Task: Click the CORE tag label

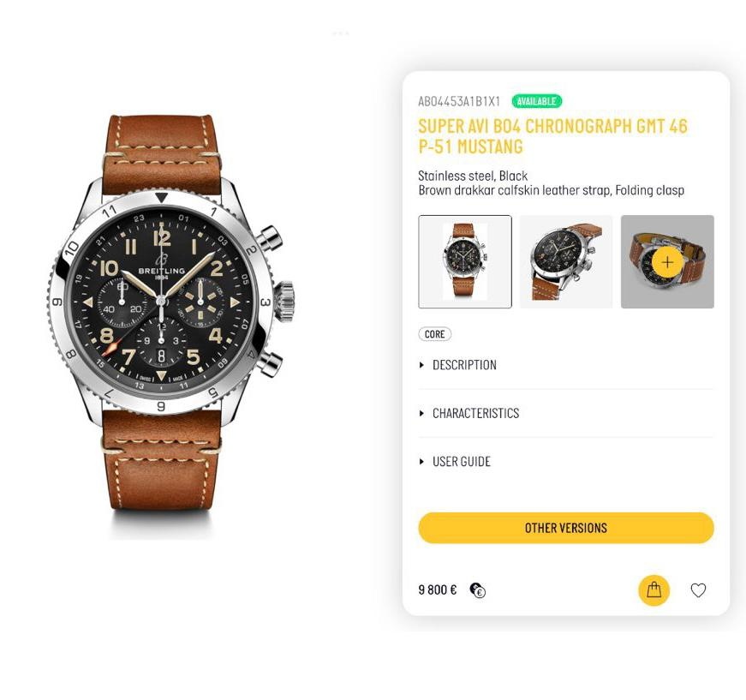Action: [x=434, y=334]
